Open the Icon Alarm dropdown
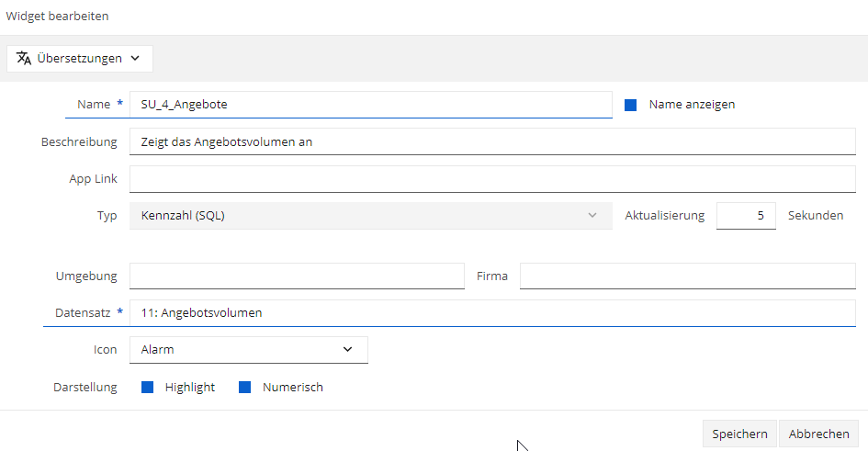This screenshot has width=868, height=451. tap(249, 350)
